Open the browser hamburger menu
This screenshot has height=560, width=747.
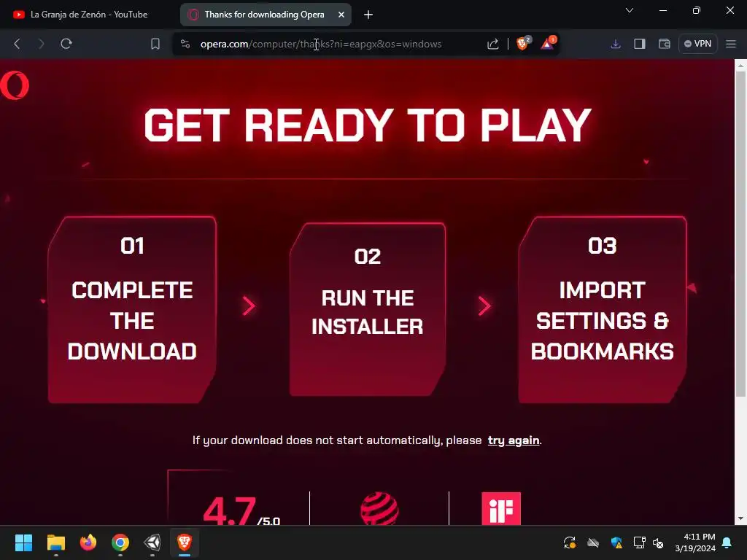[731, 44]
